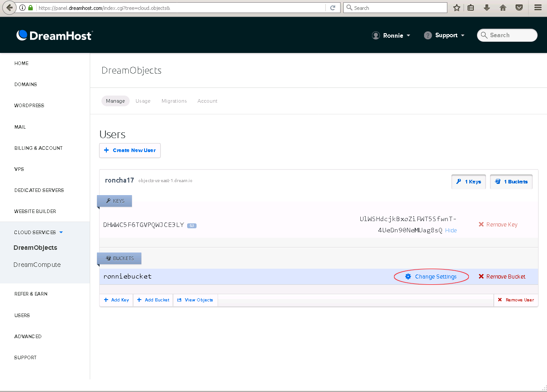Open Users in the sidebar

[x=22, y=315]
